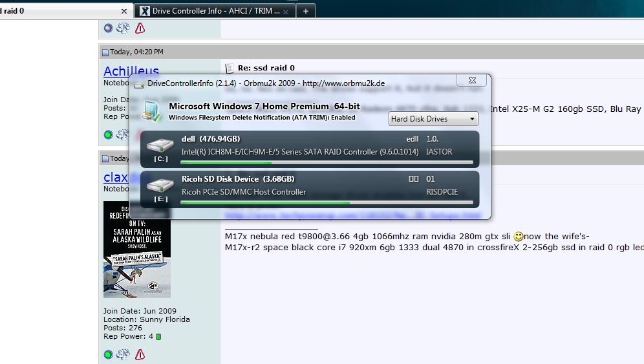Close the 'raid 0' browser tab
The height and width of the screenshot is (364, 644).
click(124, 11)
